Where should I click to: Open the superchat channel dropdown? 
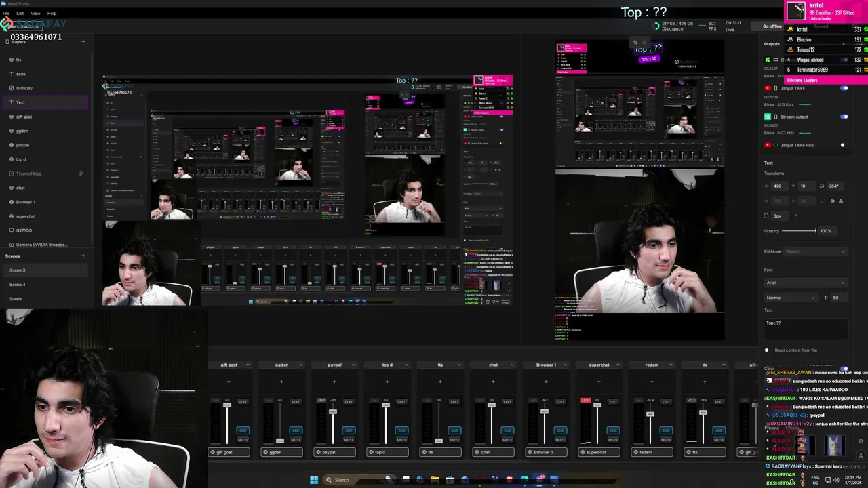(x=618, y=365)
